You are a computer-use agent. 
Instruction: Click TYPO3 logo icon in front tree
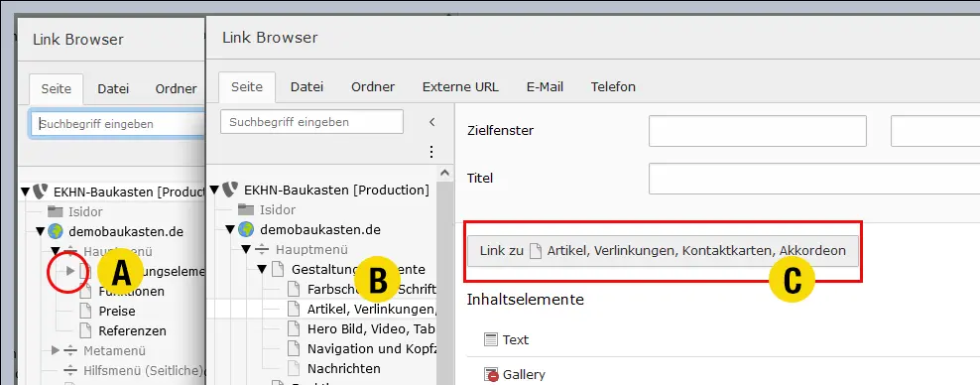click(x=231, y=190)
